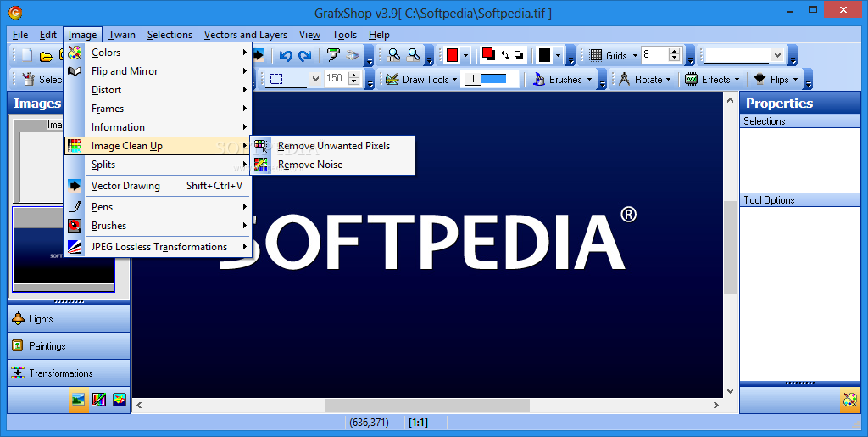Open the empty combo box beside Grids
This screenshot has width=868, height=437.
point(778,55)
